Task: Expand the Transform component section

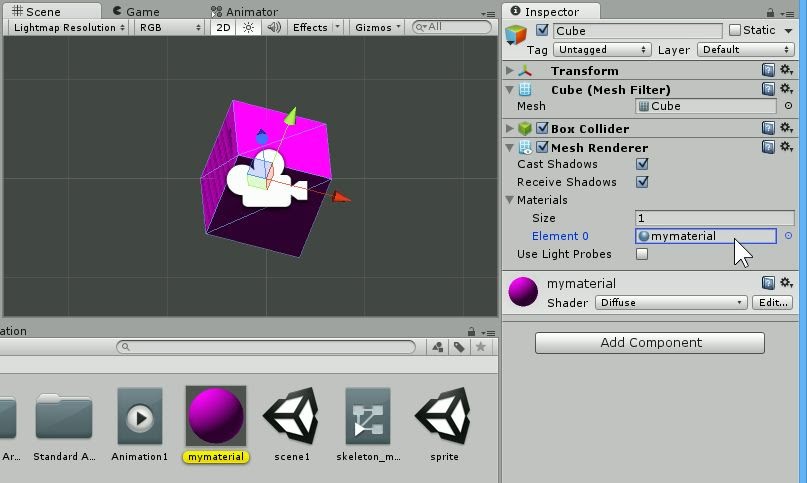Action: point(510,71)
